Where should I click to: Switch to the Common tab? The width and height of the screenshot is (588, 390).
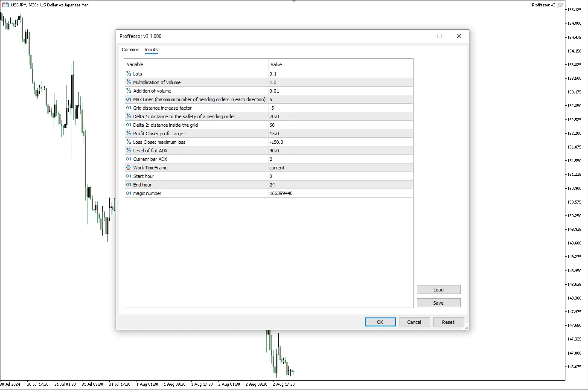130,50
